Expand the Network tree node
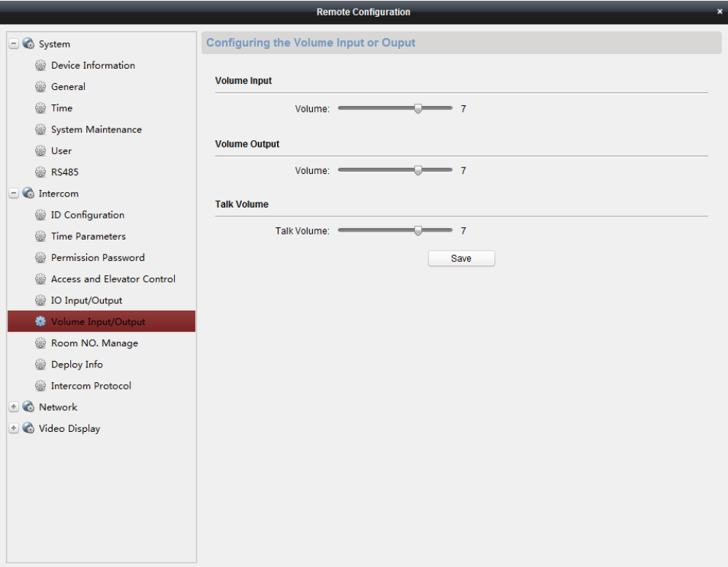The image size is (728, 567). click(x=14, y=407)
